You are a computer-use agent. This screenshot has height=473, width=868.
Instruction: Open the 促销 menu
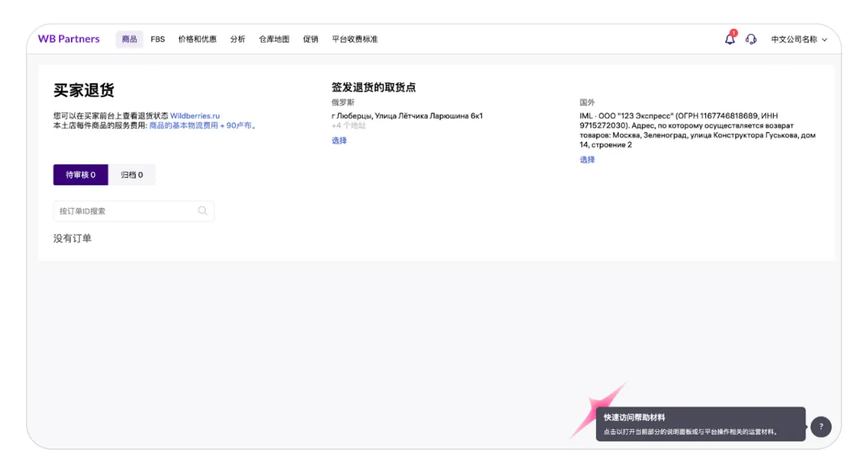(311, 39)
